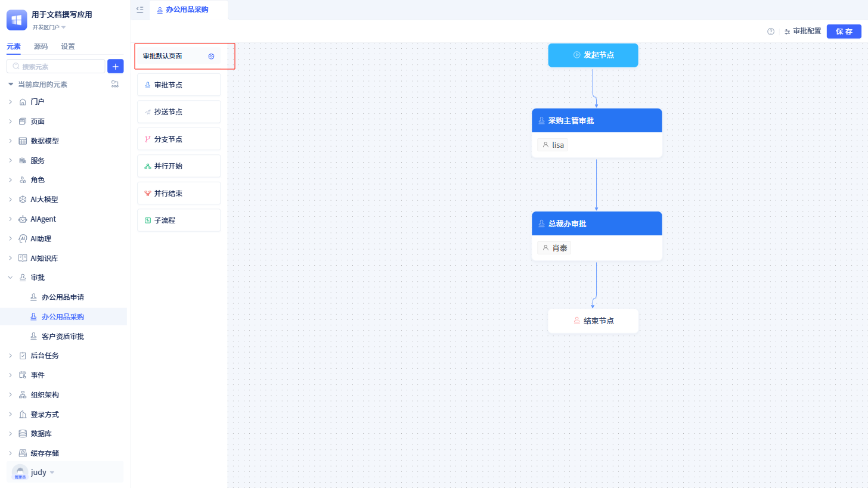Viewport: 868px width, 488px height.
Task: Switch to the 源码 tab
Action: click(x=41, y=46)
